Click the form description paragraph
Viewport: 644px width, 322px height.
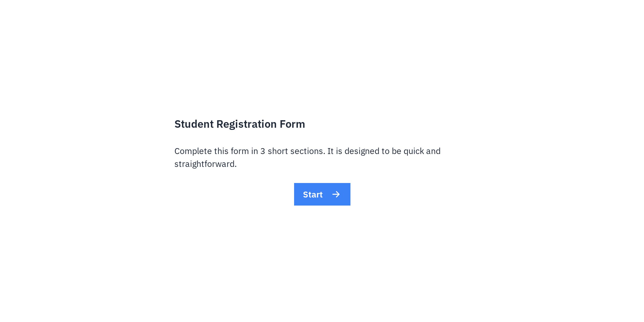click(307, 158)
